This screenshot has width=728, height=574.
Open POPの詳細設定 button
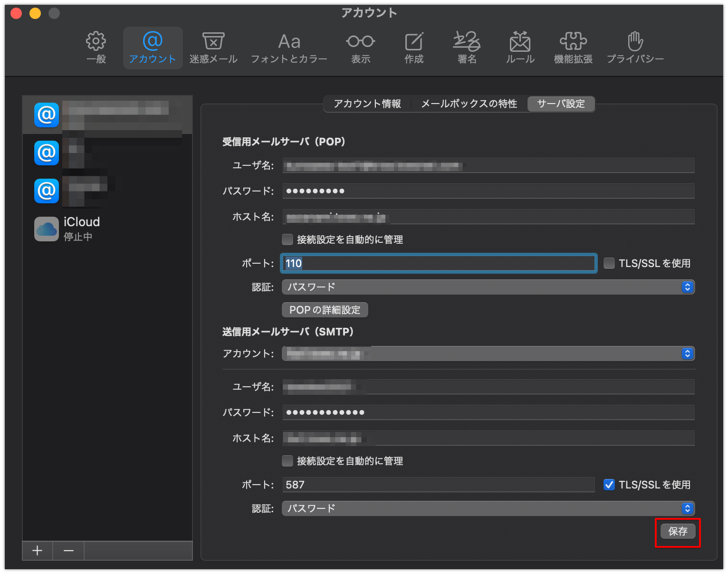[325, 310]
